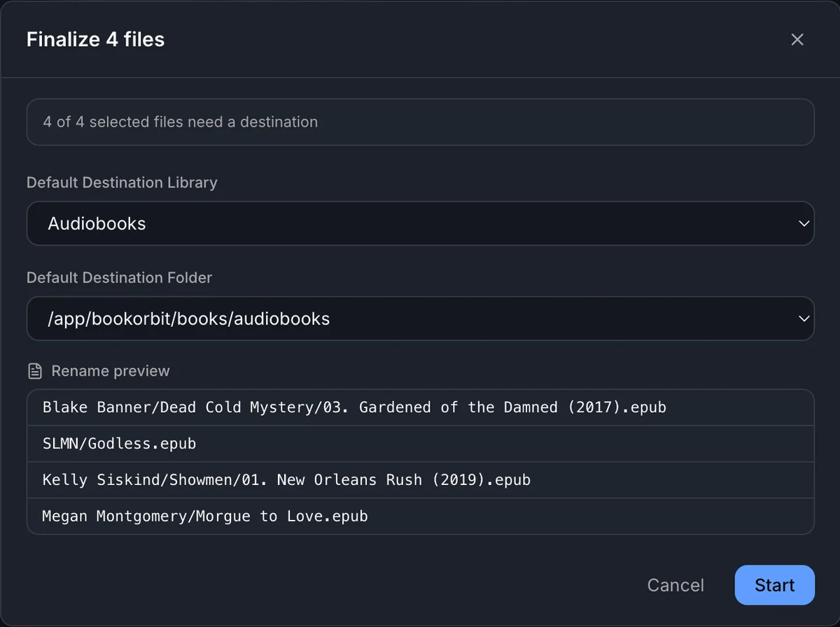Click the Rename preview label
Image resolution: width=840 pixels, height=627 pixels.
[111, 371]
